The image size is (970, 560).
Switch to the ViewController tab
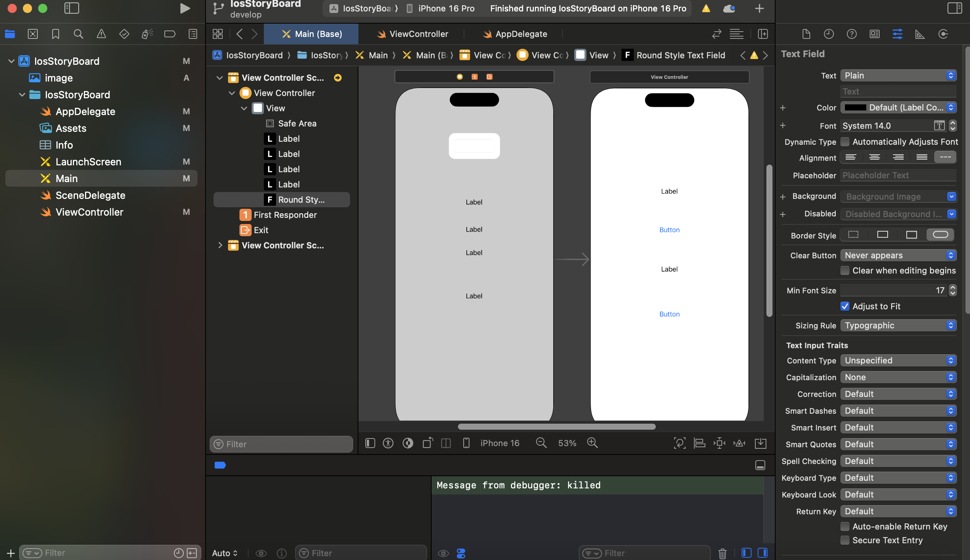point(412,34)
